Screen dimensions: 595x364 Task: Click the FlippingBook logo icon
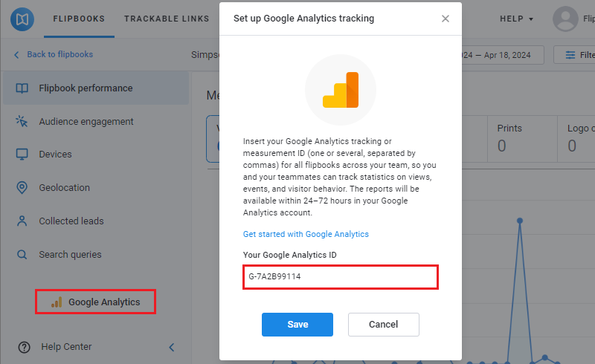[x=22, y=19]
